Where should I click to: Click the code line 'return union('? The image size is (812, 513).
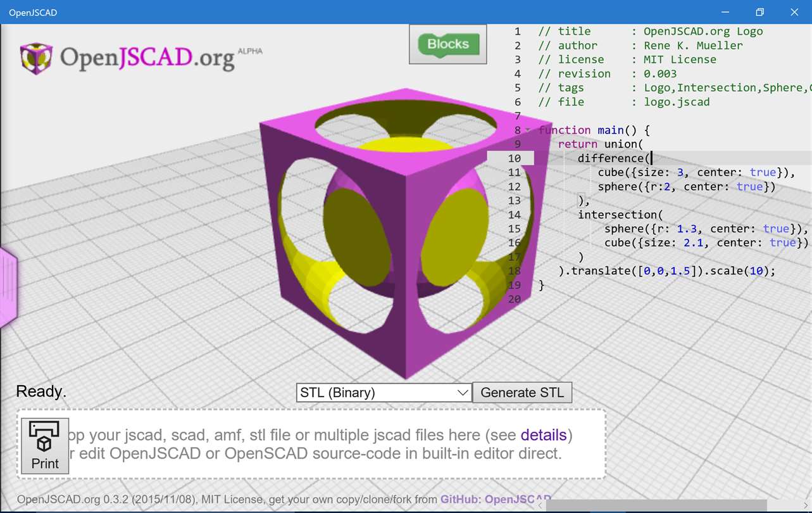[x=601, y=144]
